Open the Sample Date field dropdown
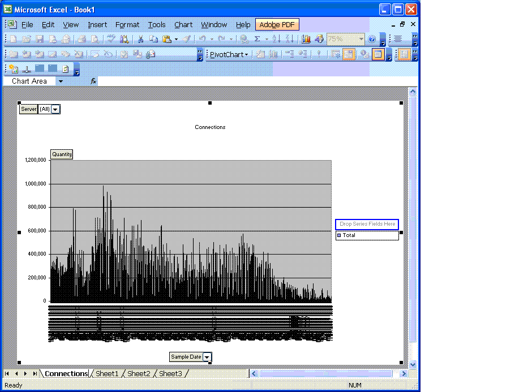Viewport: 532px width, 392px height. (x=207, y=357)
